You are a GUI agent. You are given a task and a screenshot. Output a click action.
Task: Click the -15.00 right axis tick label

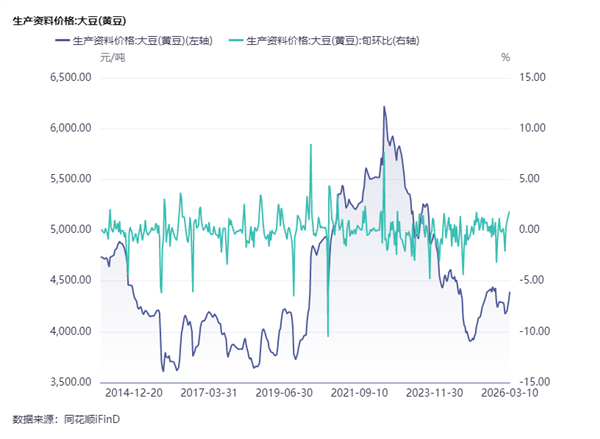click(x=530, y=382)
